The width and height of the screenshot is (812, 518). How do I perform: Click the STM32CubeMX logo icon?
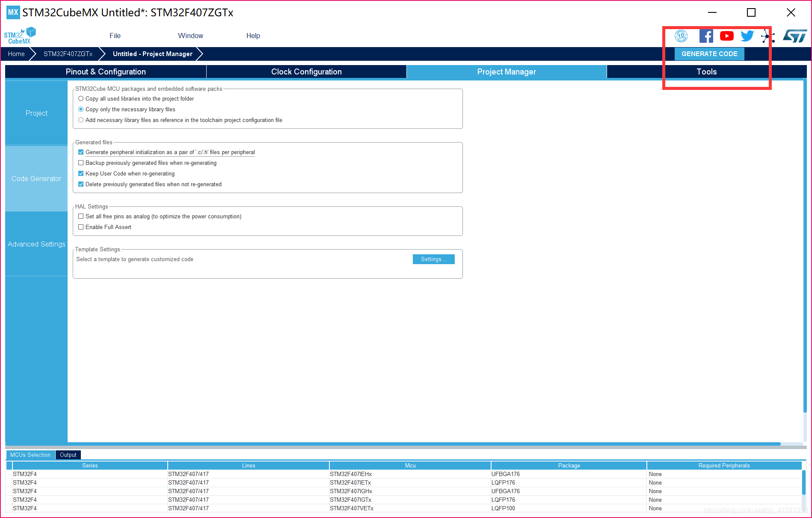tap(20, 36)
